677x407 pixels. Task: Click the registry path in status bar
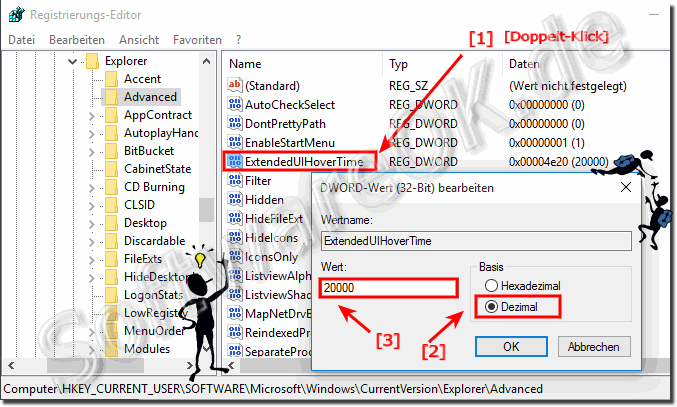coord(273,389)
